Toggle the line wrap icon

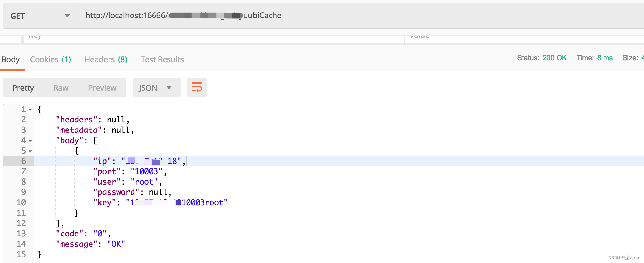click(x=197, y=87)
